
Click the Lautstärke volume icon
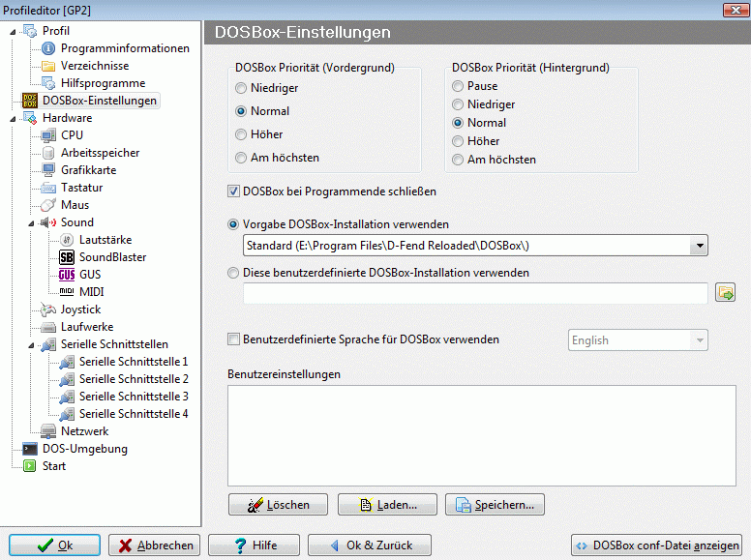(x=67, y=240)
